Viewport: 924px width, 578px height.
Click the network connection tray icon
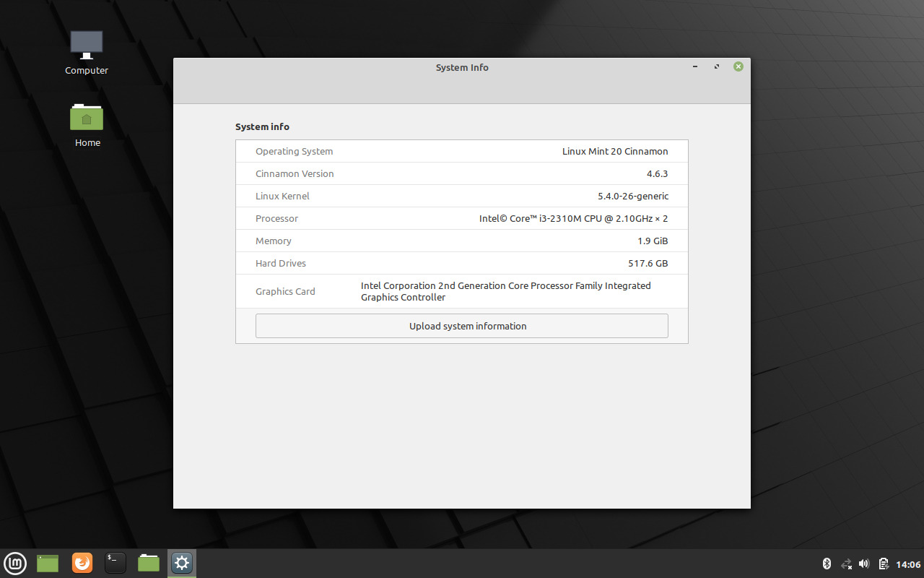tap(846, 564)
